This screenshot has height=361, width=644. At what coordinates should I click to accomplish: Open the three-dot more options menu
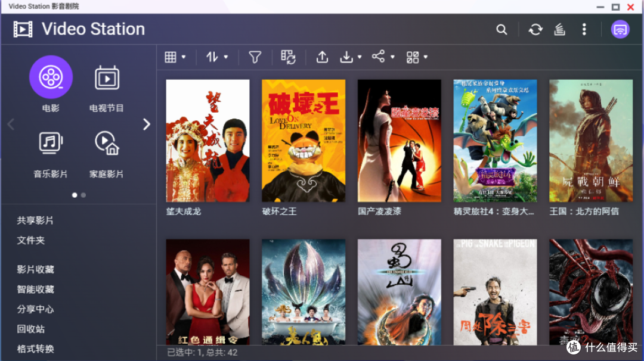pyautogui.click(x=584, y=29)
